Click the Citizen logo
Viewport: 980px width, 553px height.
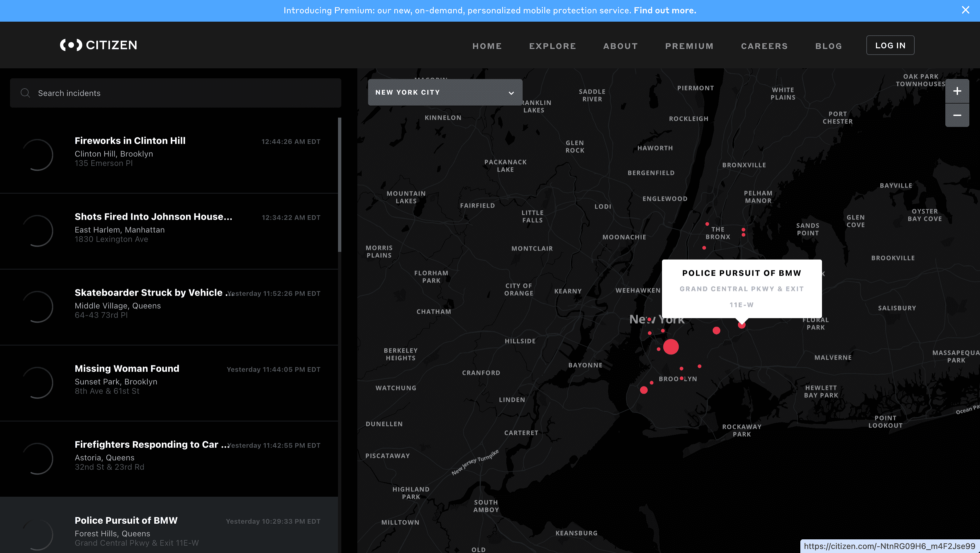coord(98,45)
